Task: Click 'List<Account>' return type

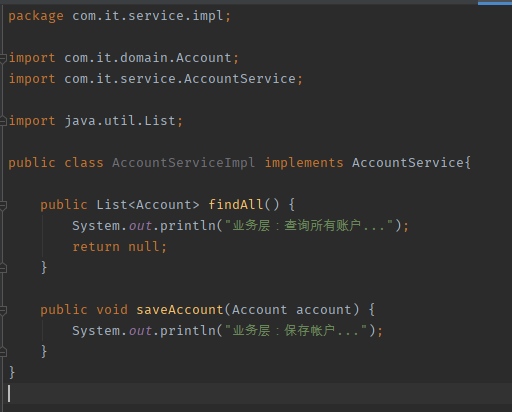Action: [x=148, y=205]
